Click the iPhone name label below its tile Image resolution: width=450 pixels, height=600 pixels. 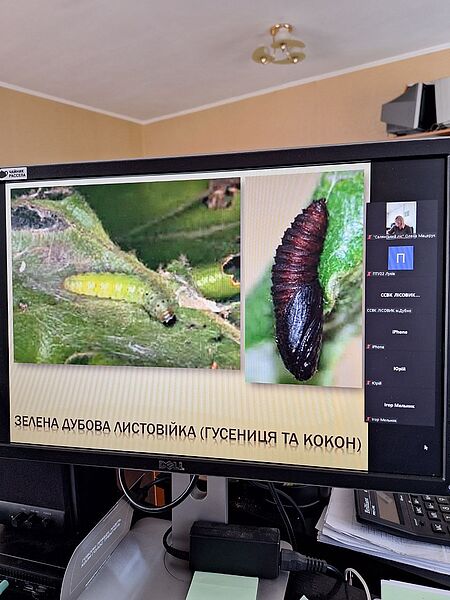click(x=378, y=347)
